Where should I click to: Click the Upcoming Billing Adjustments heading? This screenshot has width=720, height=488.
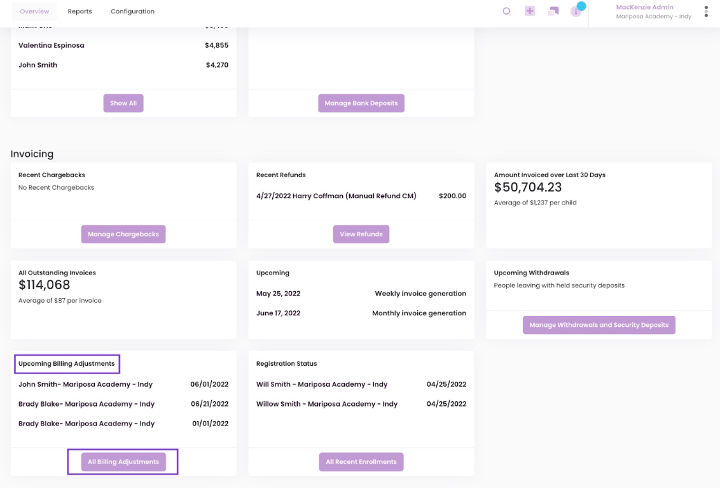[67, 364]
